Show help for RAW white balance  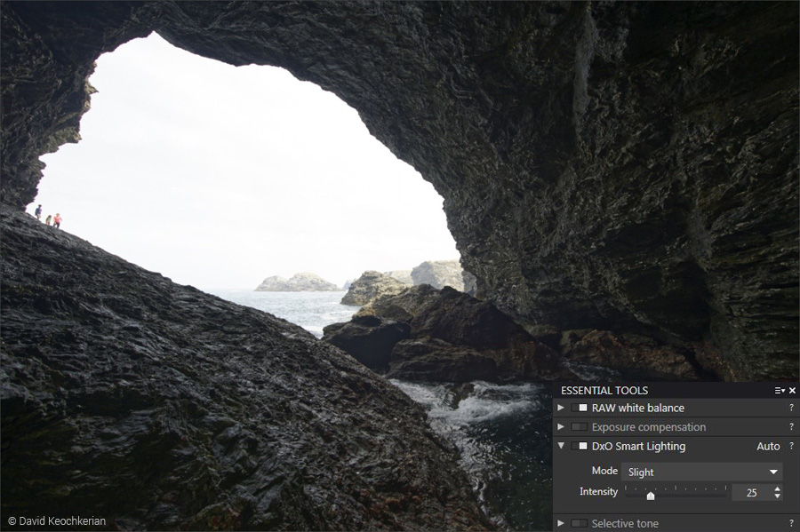(791, 408)
